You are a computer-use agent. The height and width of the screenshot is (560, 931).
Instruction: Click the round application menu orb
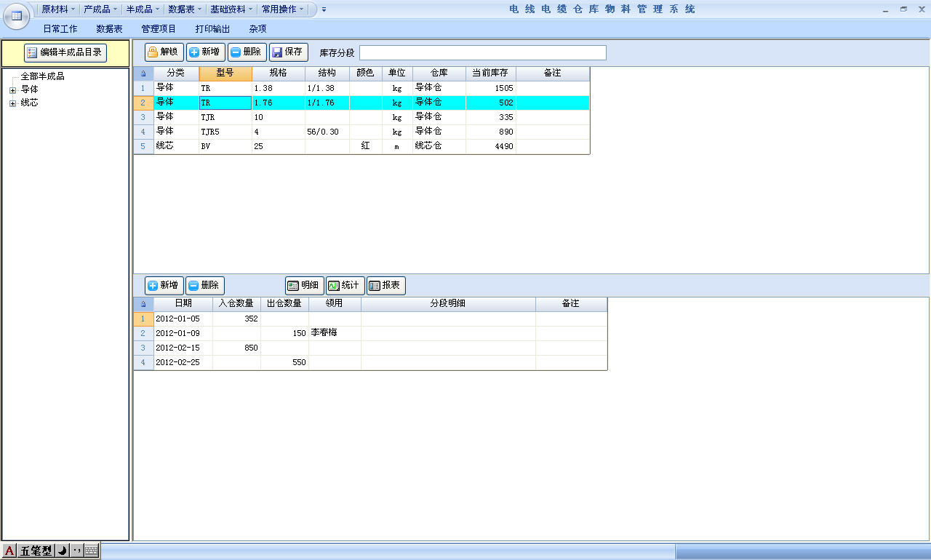[16, 15]
